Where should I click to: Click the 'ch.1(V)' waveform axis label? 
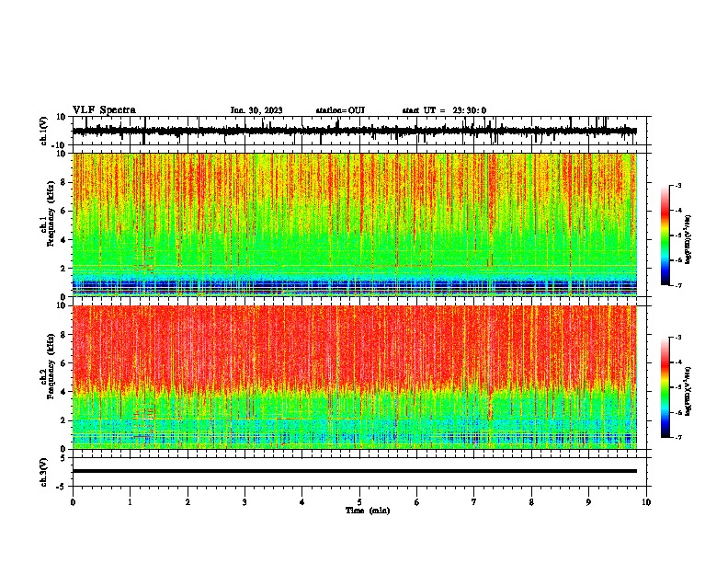tap(44, 131)
